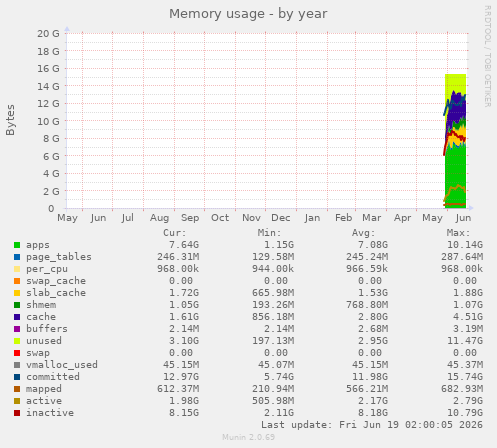Click the 'Apr' x-axis month label

402,218
